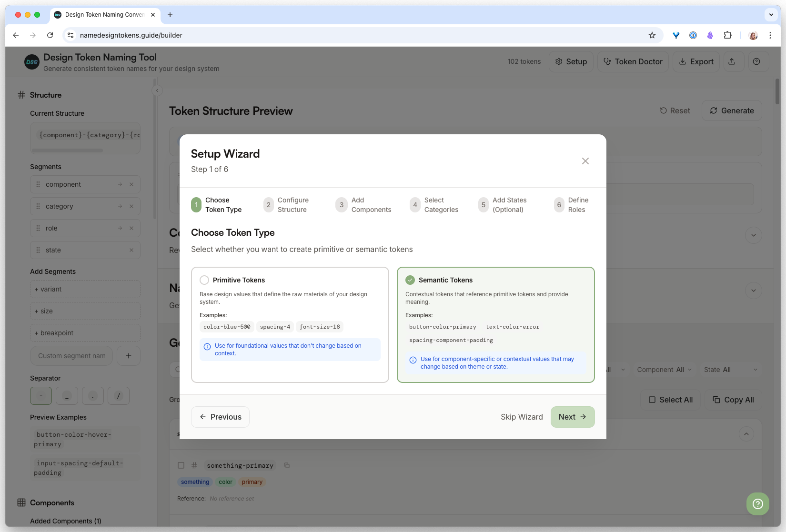
Task: Click the Generate button
Action: (732, 110)
